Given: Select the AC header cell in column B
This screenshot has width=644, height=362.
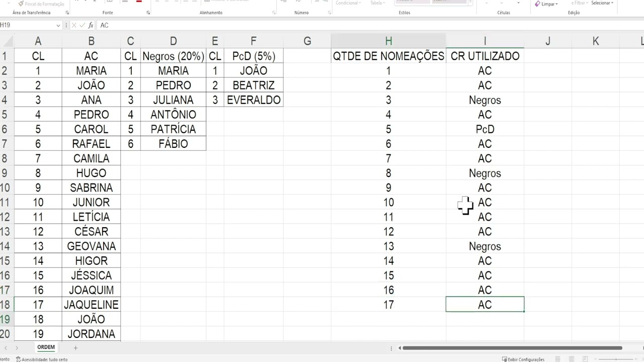Looking at the screenshot, I should coord(91,56).
